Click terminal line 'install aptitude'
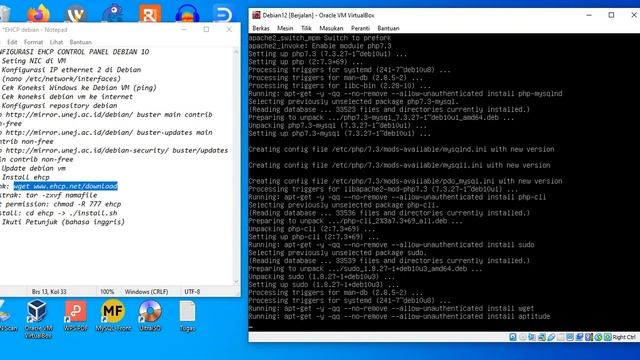The height and width of the screenshot is (360, 640). point(399,316)
